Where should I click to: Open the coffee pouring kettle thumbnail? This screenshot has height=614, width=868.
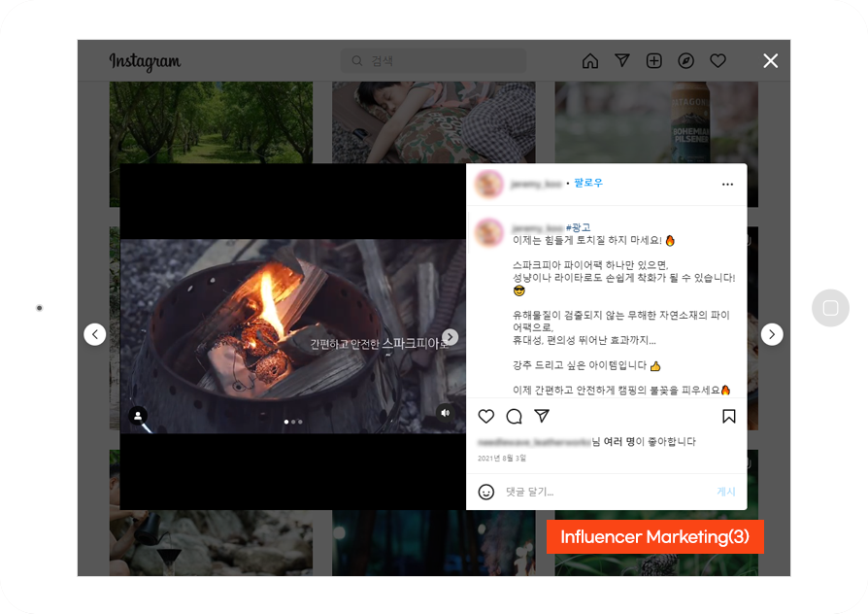[x=211, y=543]
